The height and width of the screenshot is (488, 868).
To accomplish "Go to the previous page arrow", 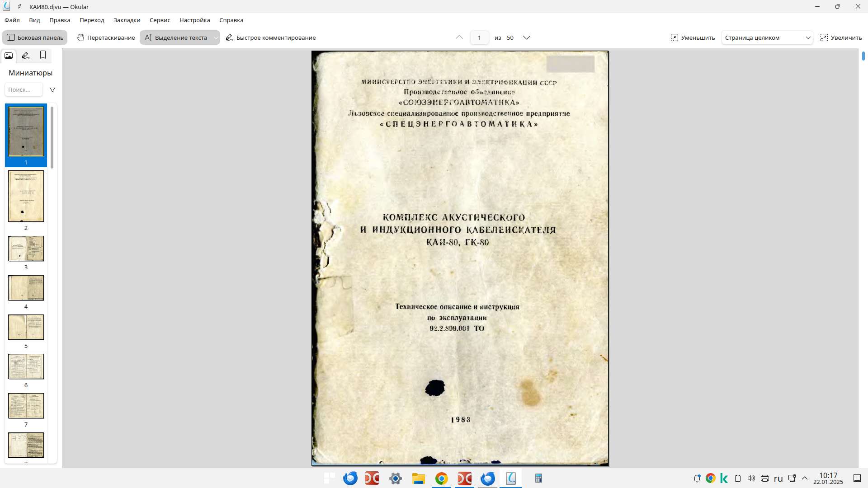I will pos(459,38).
